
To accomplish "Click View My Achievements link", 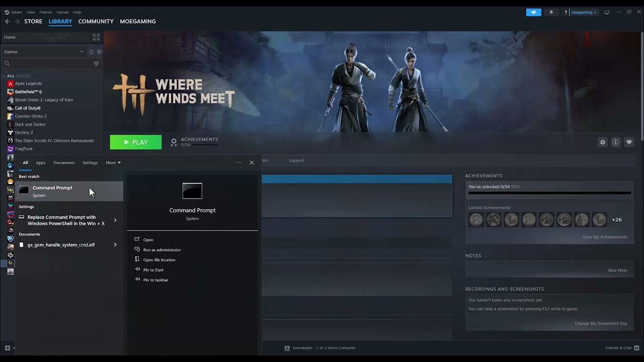I will click(605, 237).
